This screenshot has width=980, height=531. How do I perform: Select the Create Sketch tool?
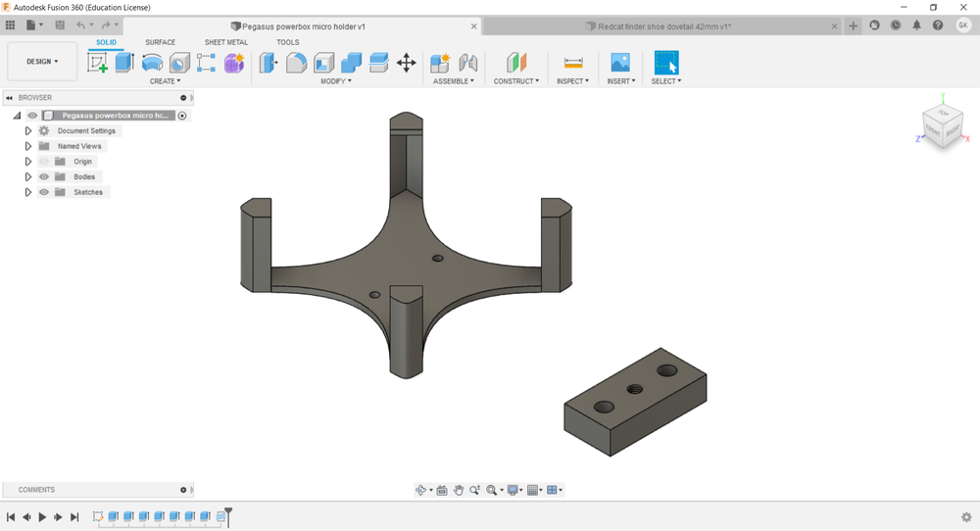[98, 64]
